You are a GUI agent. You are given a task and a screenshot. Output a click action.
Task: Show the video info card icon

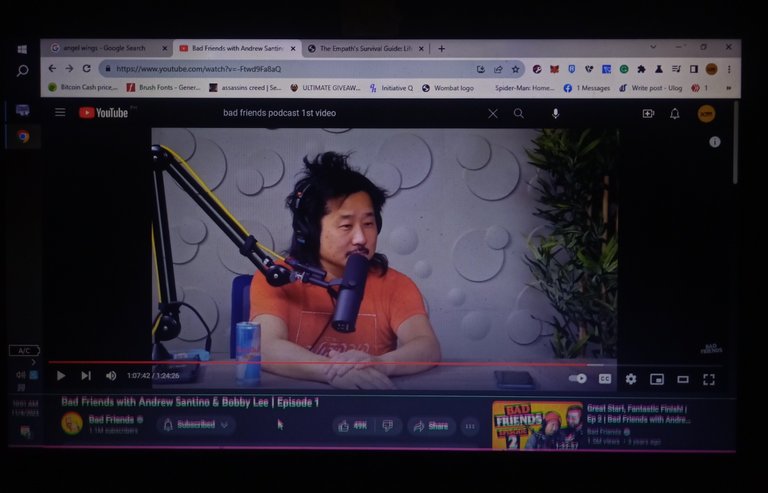click(715, 142)
